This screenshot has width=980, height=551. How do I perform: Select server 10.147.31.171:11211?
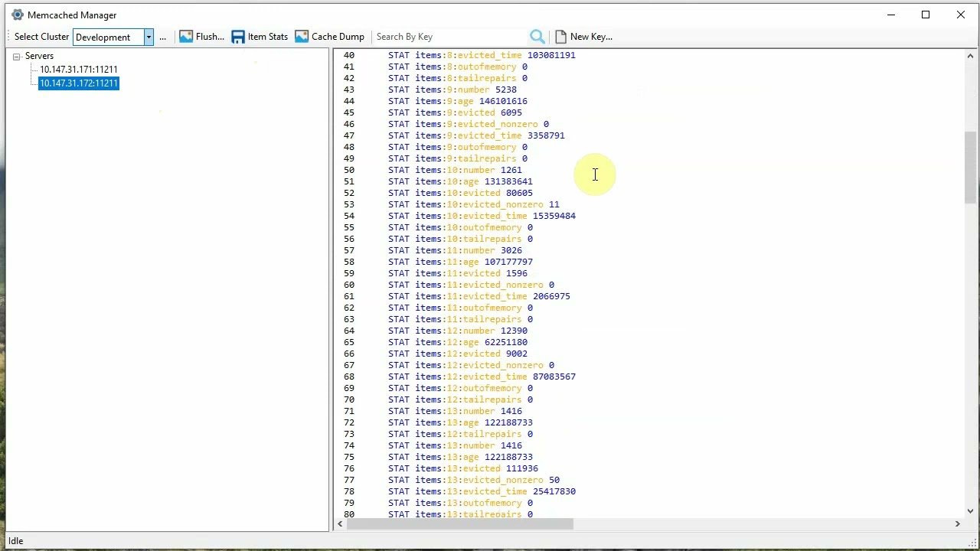pyautogui.click(x=79, y=70)
